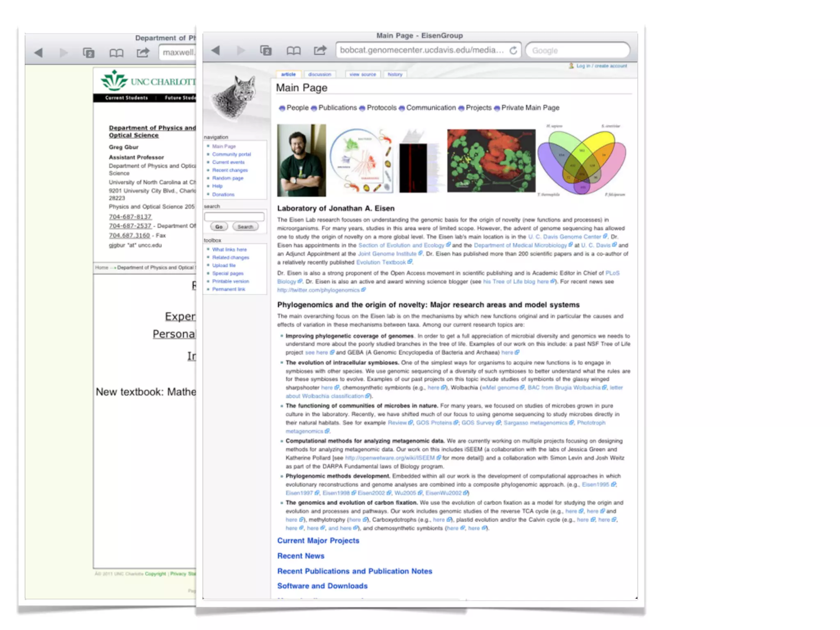Open the tabs/pages icon in EisenGroup browser

(266, 50)
